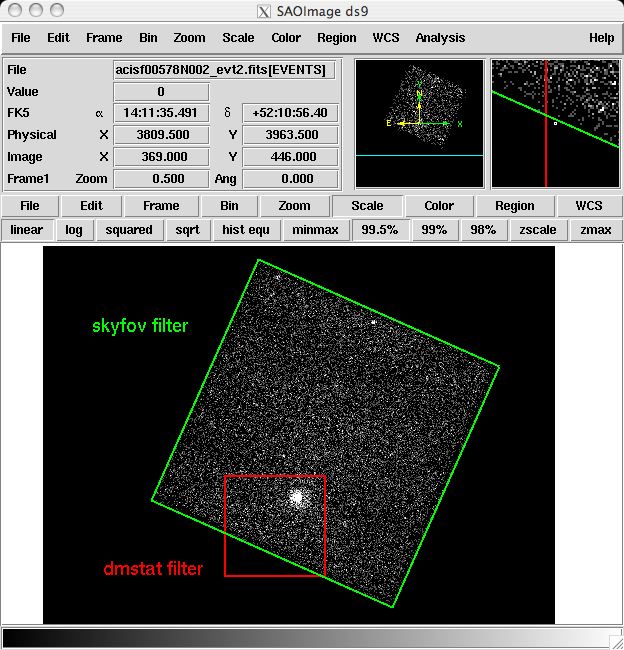This screenshot has height=650, width=624.
Task: Click the bright source inside red box
Action: tap(296, 497)
